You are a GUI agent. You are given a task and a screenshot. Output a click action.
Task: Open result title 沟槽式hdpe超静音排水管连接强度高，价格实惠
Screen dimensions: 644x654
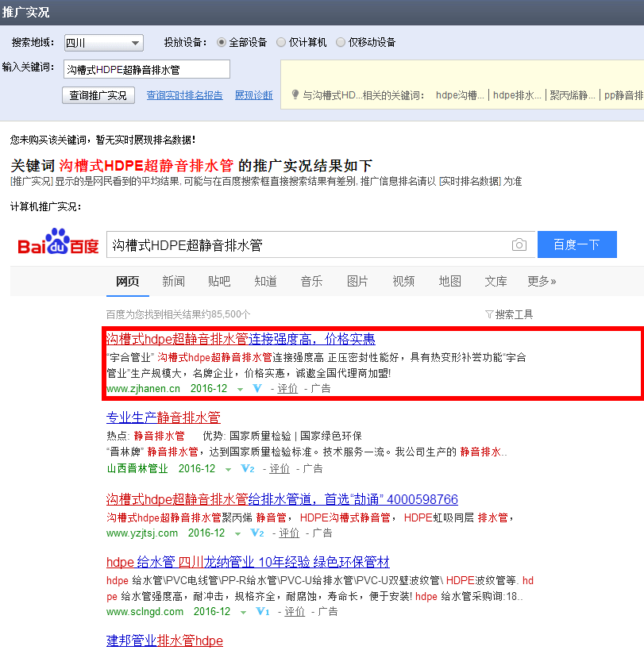tap(241, 339)
